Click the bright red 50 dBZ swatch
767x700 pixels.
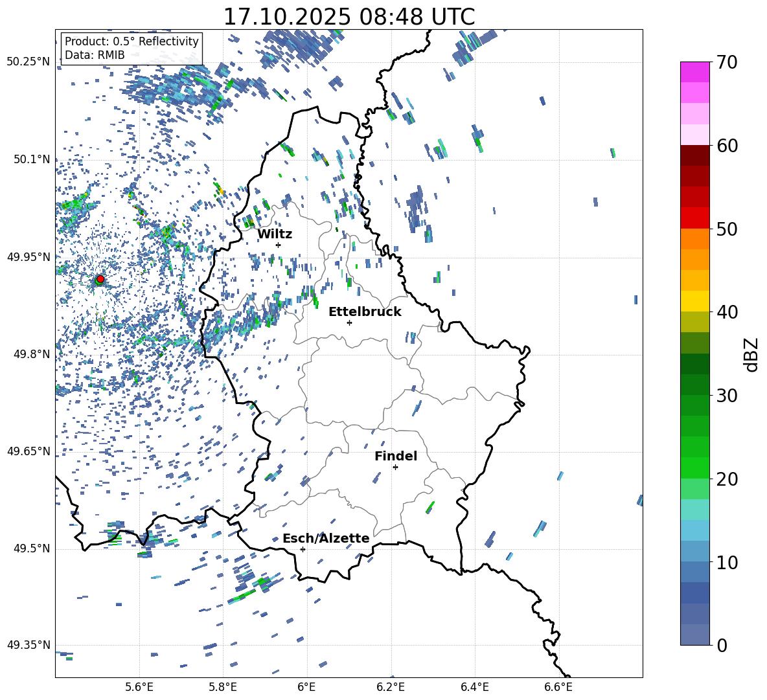(694, 218)
